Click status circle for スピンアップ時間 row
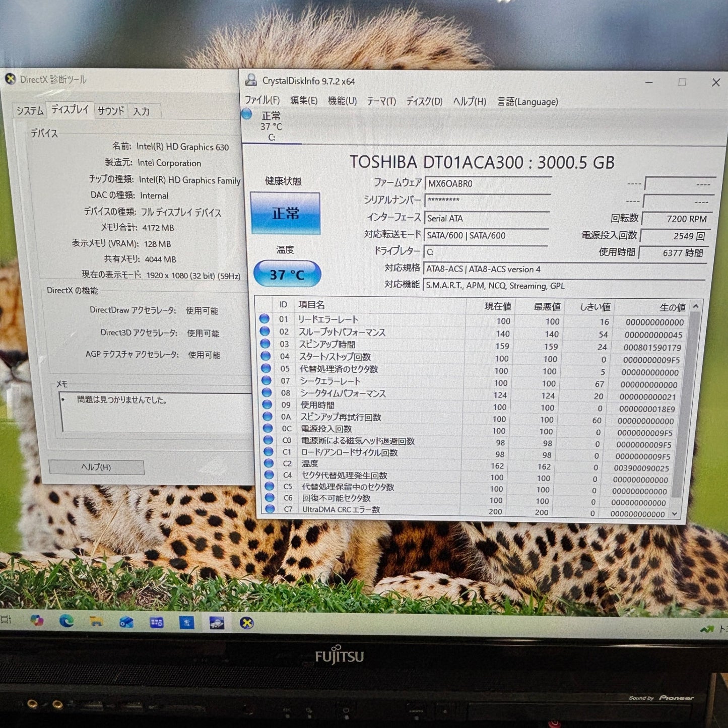 (265, 344)
